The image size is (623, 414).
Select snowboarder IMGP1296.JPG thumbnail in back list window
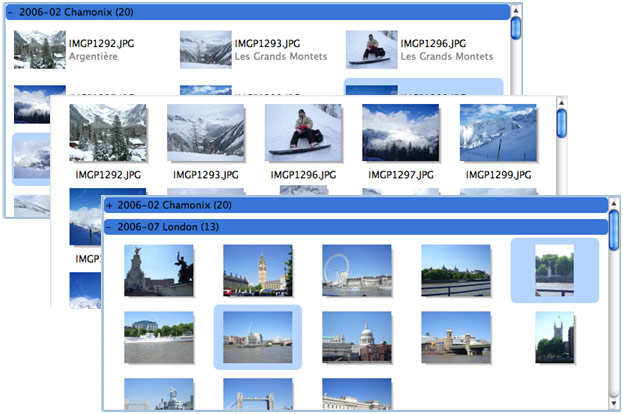coord(371,50)
